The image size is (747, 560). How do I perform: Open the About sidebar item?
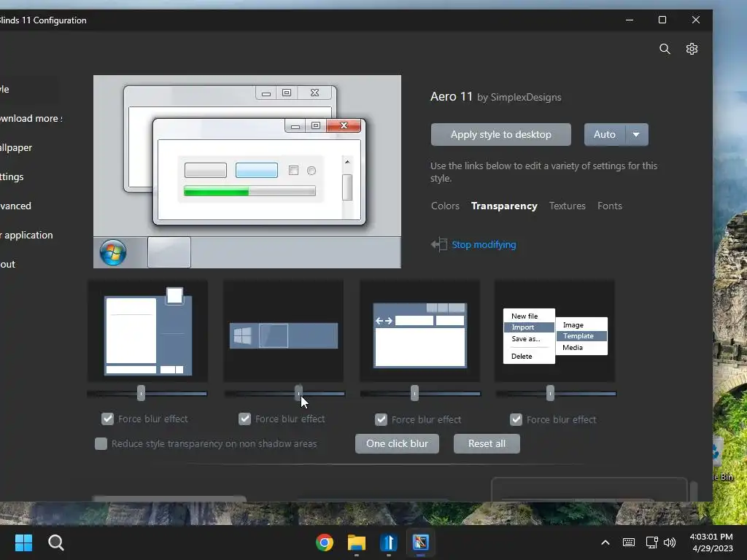tap(7, 264)
